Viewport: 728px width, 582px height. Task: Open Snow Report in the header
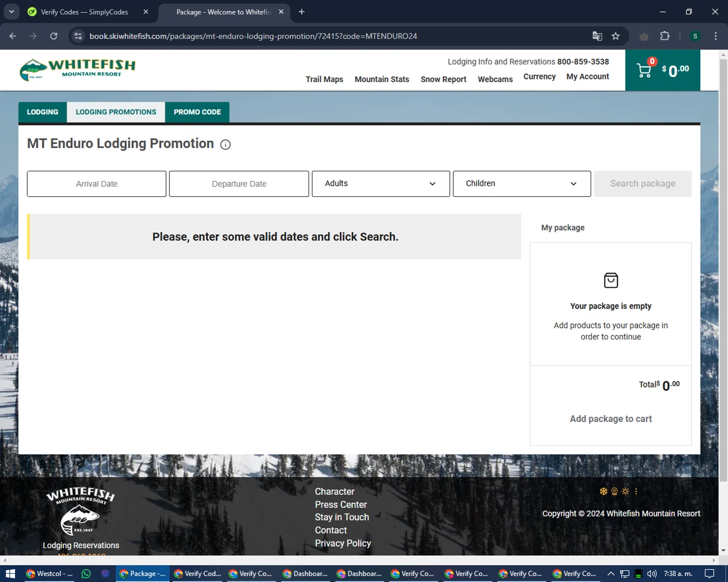pyautogui.click(x=443, y=79)
